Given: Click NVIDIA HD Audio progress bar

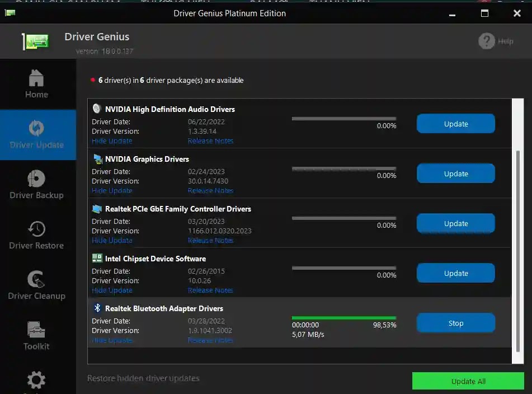Looking at the screenshot, I should [x=343, y=119].
